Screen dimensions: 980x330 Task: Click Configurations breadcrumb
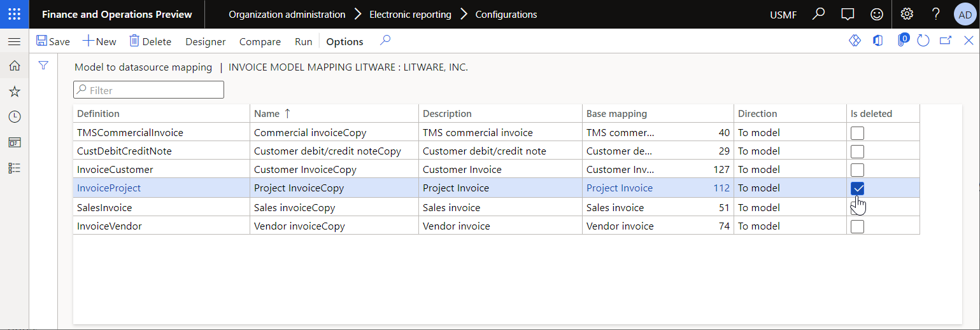click(x=506, y=14)
